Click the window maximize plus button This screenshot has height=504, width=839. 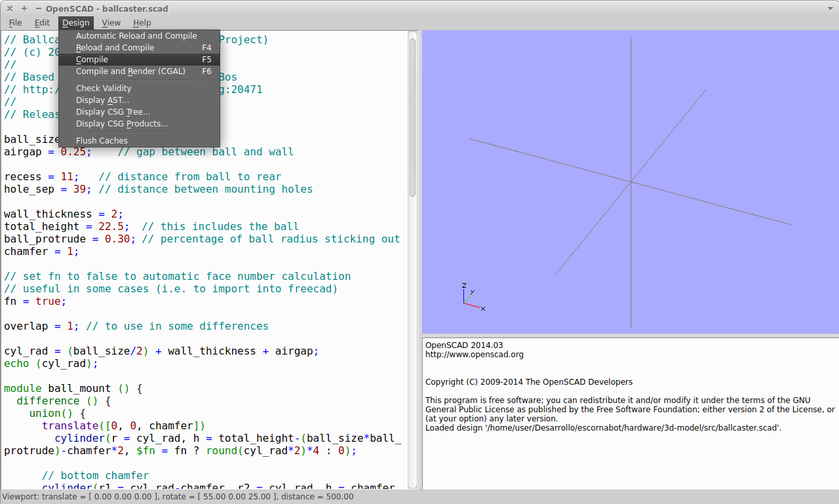coord(24,9)
